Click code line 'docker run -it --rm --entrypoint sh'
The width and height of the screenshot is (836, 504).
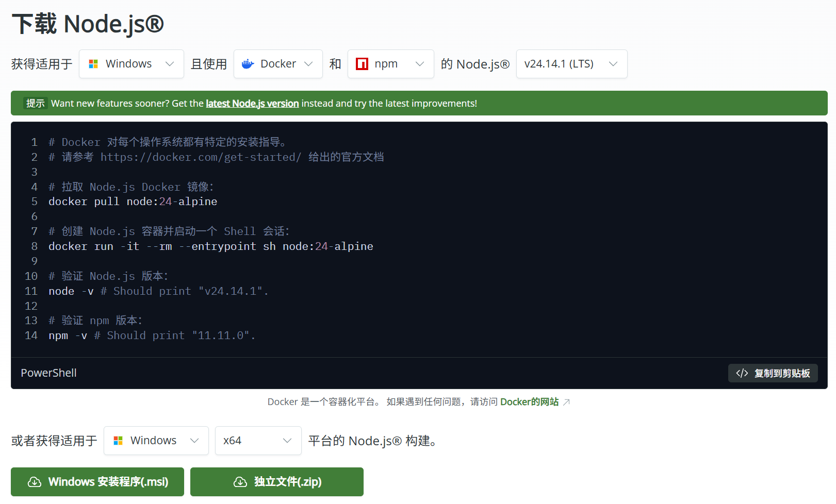coord(211,246)
